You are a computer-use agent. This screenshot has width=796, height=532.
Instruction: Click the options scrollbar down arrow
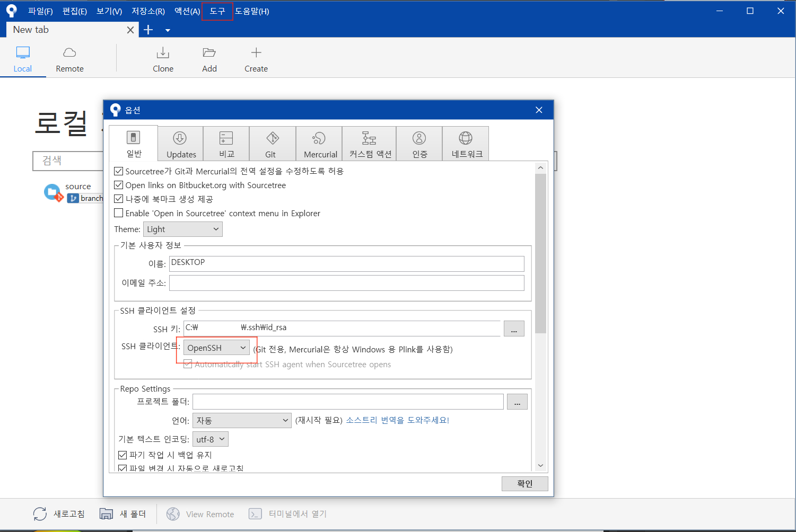[x=540, y=466]
